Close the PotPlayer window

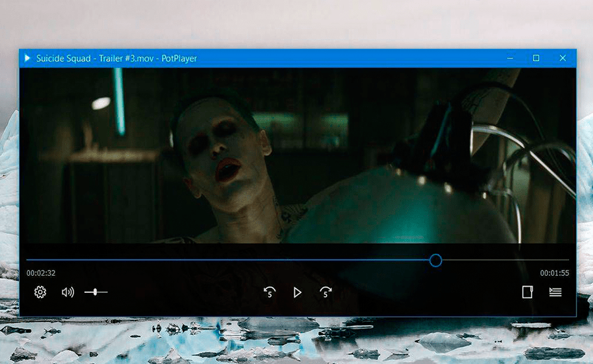[563, 58]
